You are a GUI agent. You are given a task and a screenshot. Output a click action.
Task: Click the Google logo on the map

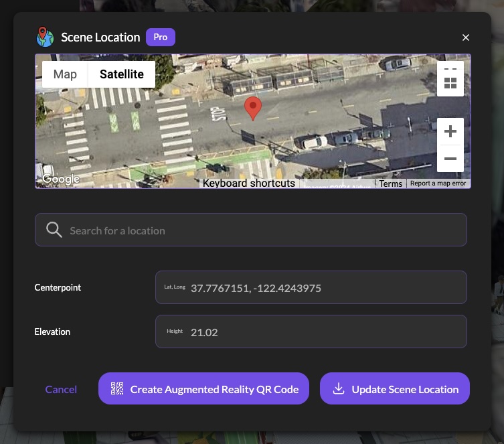(x=61, y=179)
